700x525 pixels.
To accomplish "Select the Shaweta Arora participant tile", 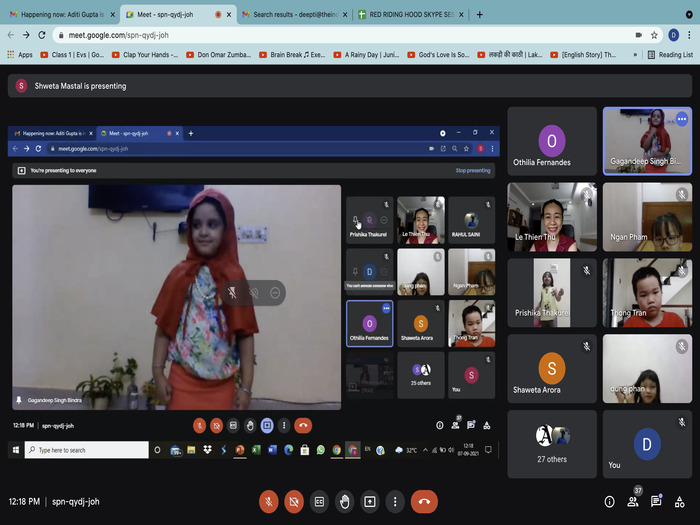I will click(552, 369).
